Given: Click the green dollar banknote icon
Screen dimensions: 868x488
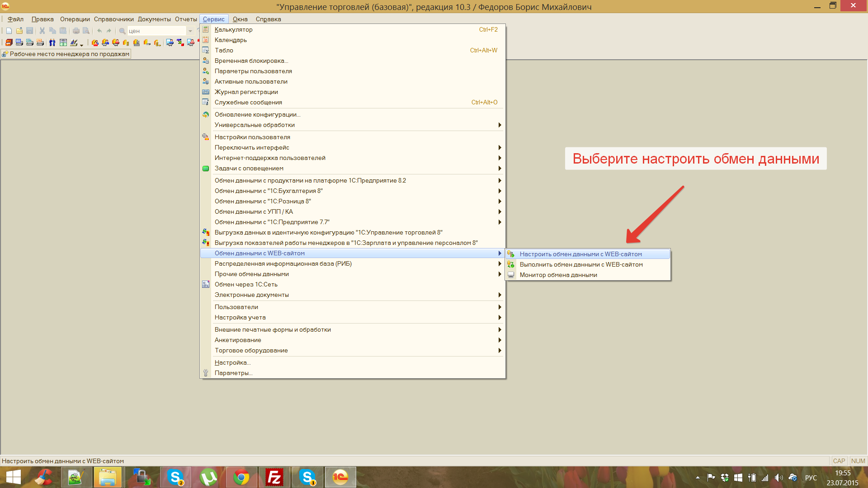Looking at the screenshot, I should 63,42.
